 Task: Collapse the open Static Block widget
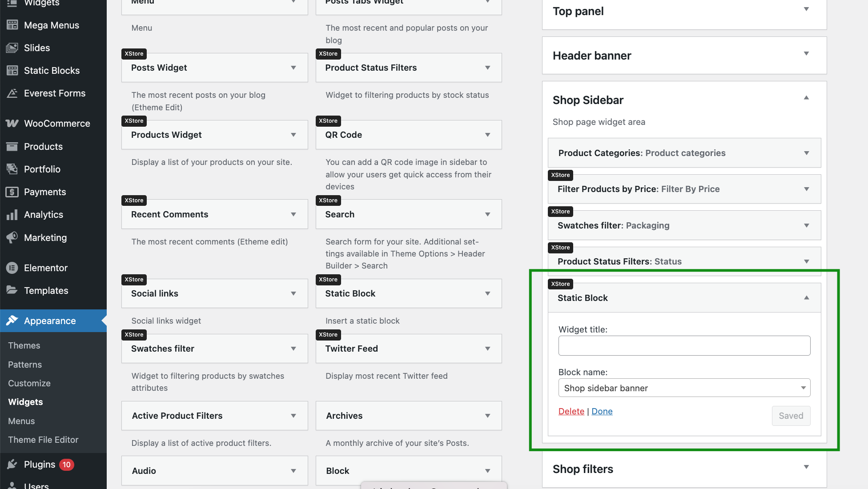(807, 298)
